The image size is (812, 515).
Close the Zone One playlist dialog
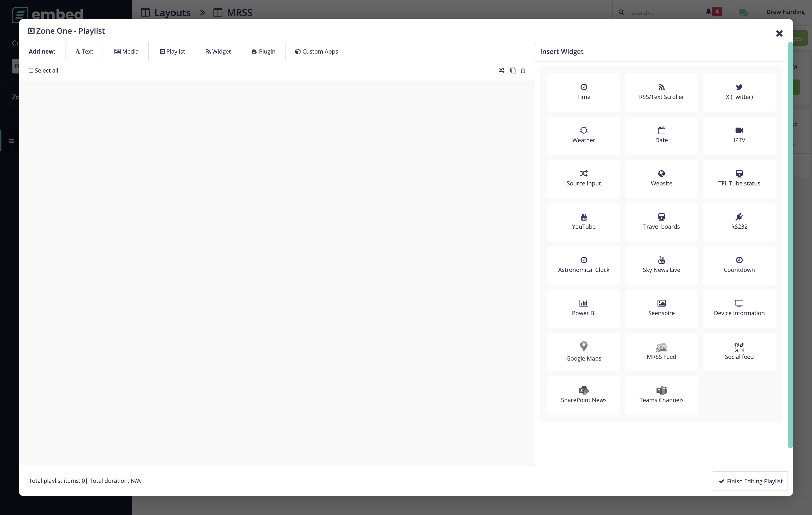[779, 33]
